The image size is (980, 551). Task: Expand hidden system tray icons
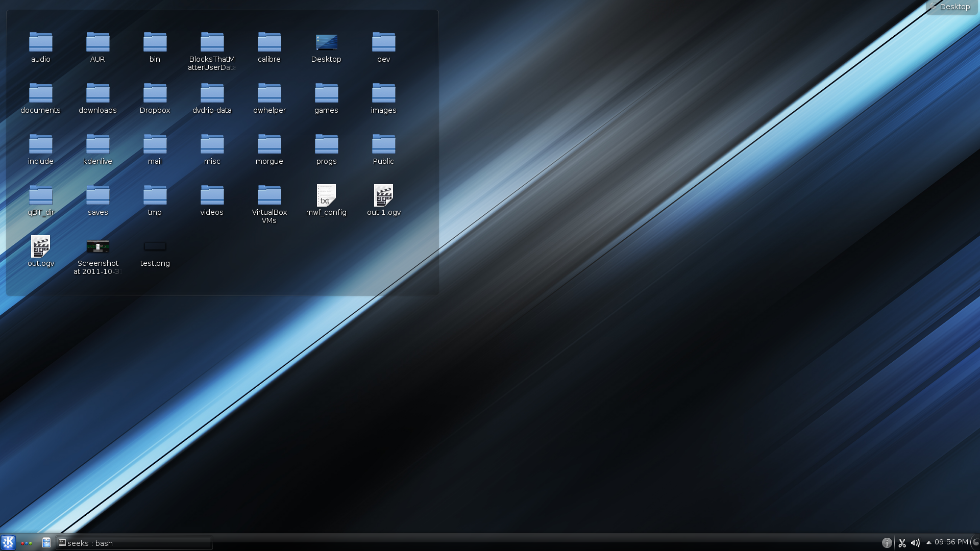(928, 543)
